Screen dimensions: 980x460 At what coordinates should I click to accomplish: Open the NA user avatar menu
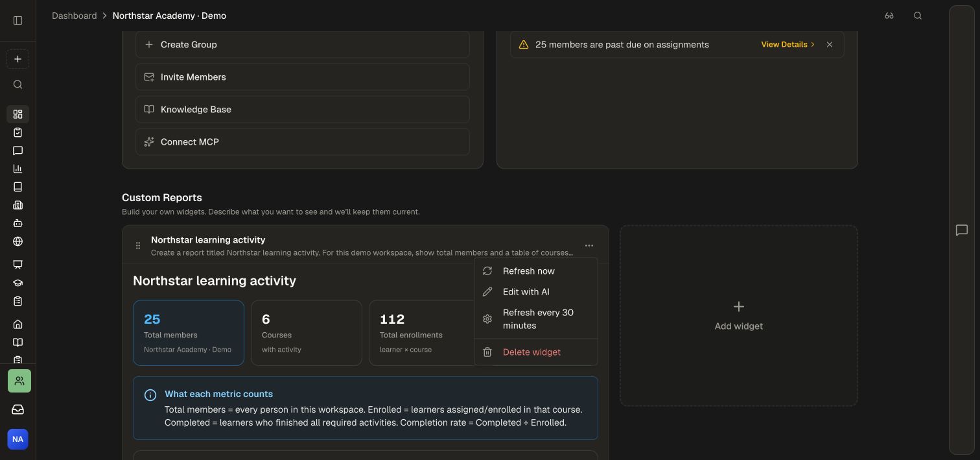17,439
